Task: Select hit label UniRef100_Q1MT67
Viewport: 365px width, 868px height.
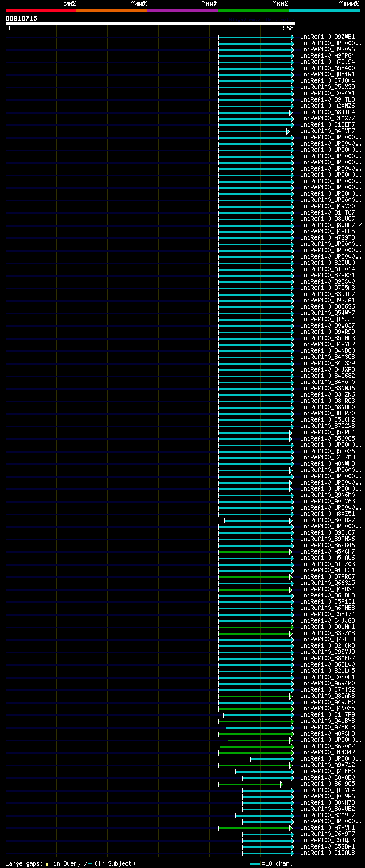Action: click(328, 213)
